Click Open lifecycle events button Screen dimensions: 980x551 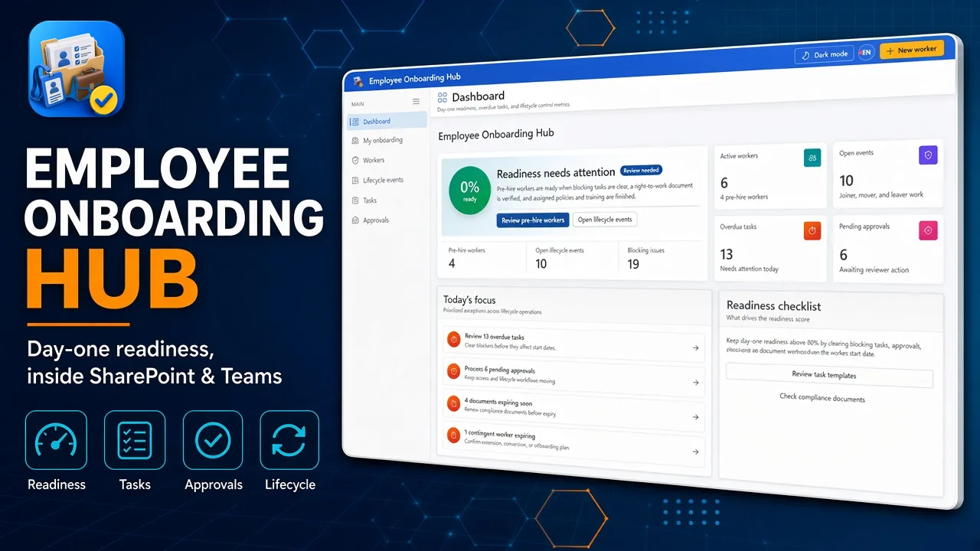(605, 220)
